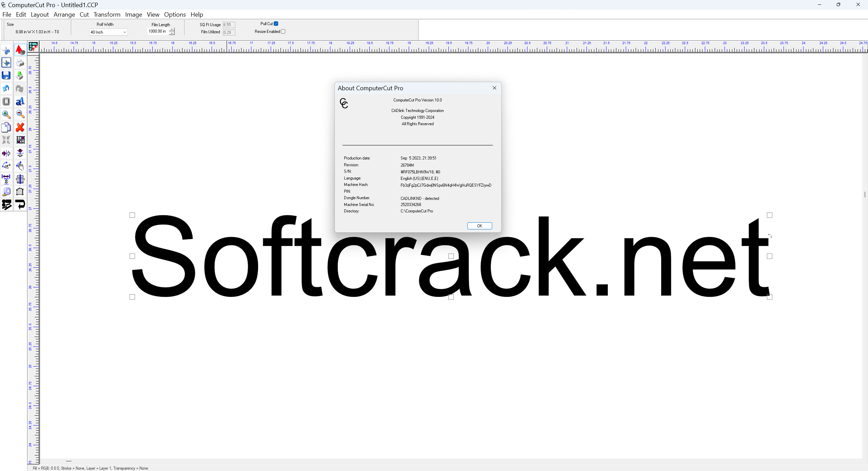Undo the last action
Image resolution: width=868 pixels, height=471 pixels.
click(6, 88)
